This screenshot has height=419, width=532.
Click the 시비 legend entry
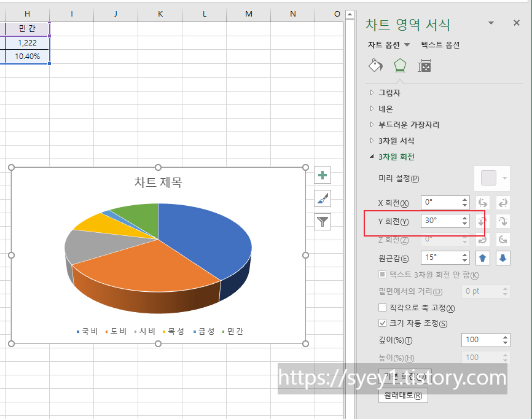coord(145,331)
